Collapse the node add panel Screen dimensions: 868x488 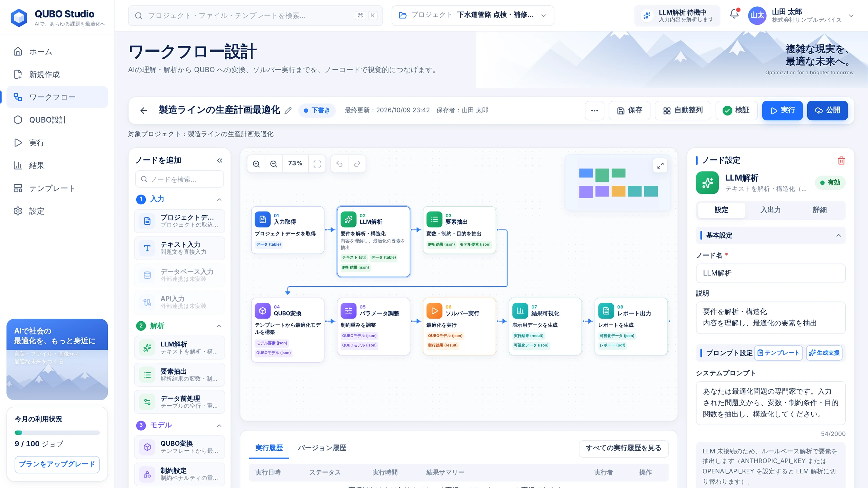[220, 160]
